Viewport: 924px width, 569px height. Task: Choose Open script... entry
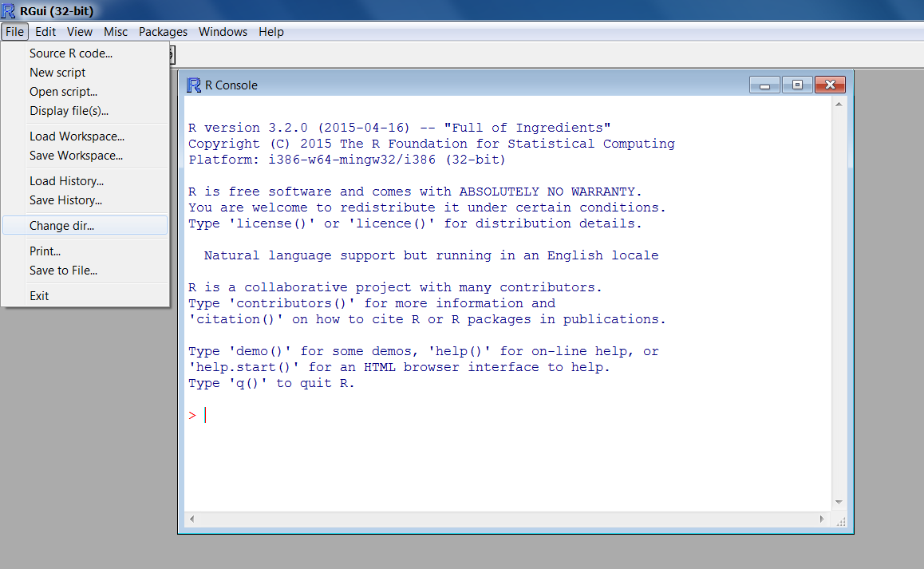coord(85,92)
